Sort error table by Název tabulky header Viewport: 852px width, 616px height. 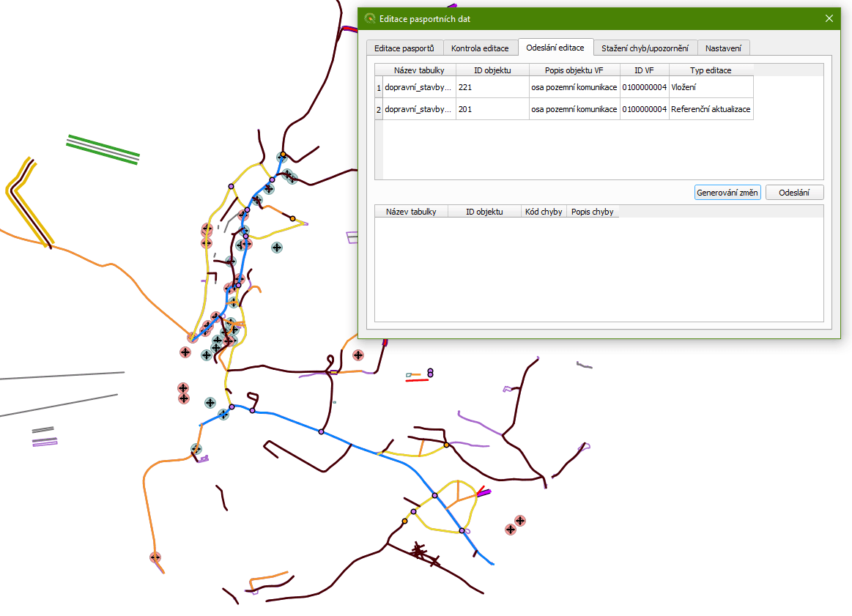coord(411,211)
